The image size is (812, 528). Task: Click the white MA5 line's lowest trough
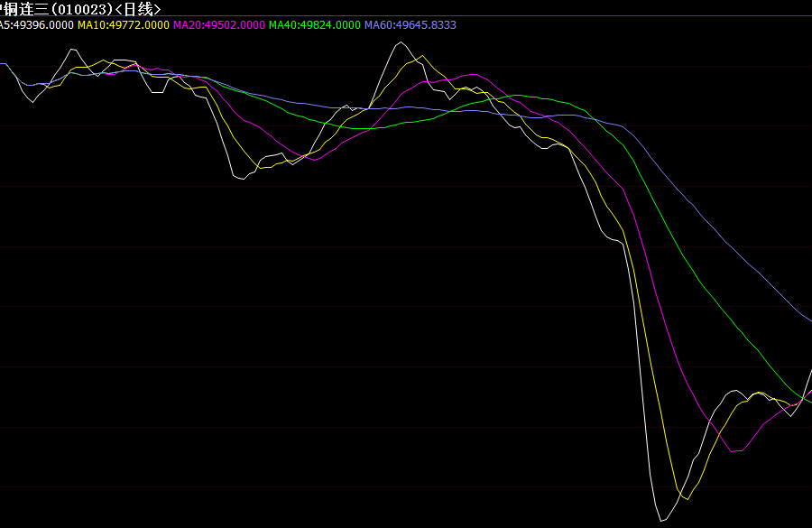coord(662,521)
